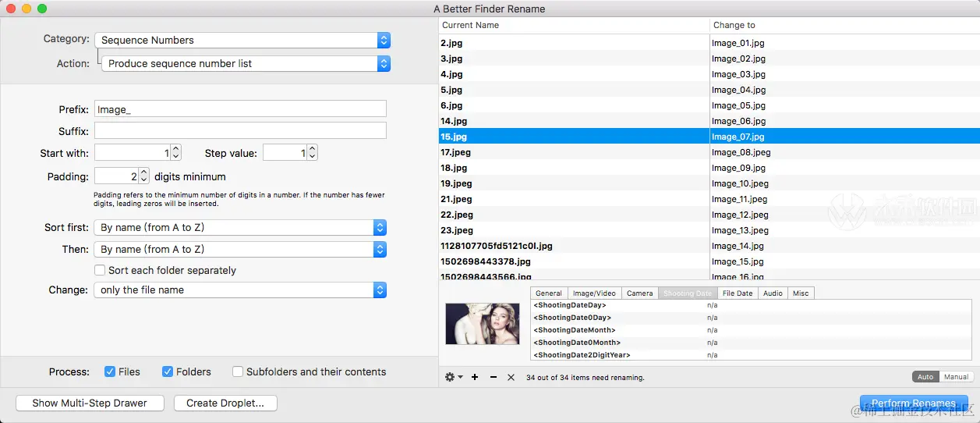Click the ShootingDate2DigitYear tag row
Viewport: 980px width, 423px height.
click(x=752, y=354)
